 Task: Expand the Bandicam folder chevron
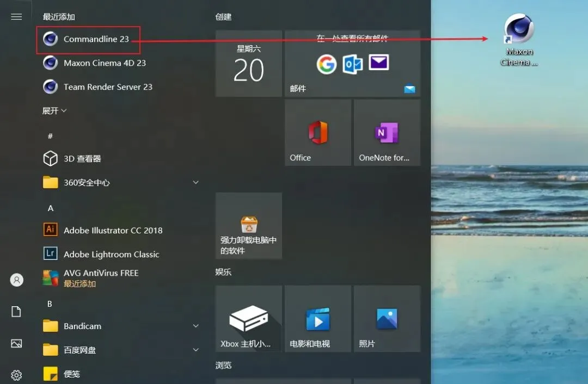(x=196, y=326)
